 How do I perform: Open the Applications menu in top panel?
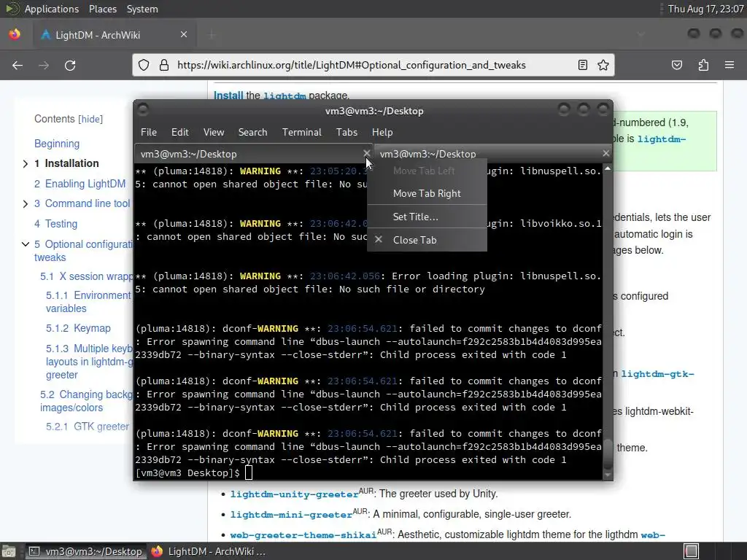click(x=52, y=9)
